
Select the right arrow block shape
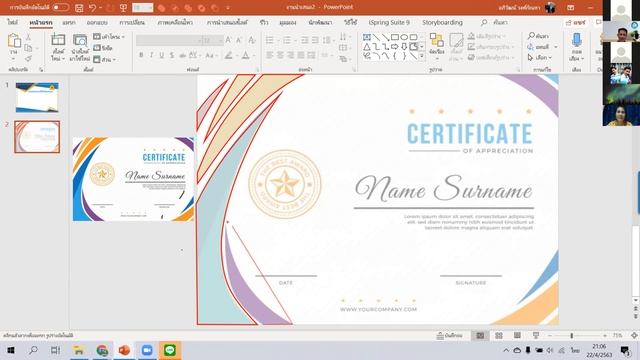pyautogui.click(x=395, y=47)
